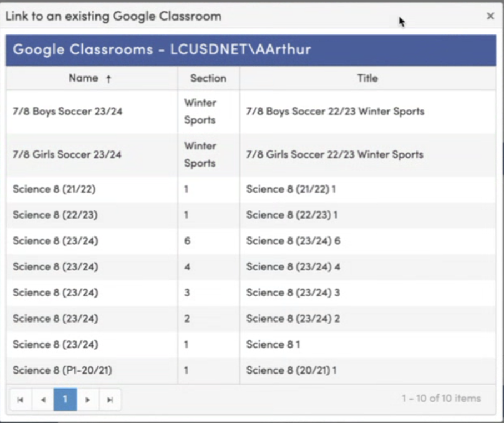Click dialog title Link to an existing Google Classroom

click(x=113, y=16)
